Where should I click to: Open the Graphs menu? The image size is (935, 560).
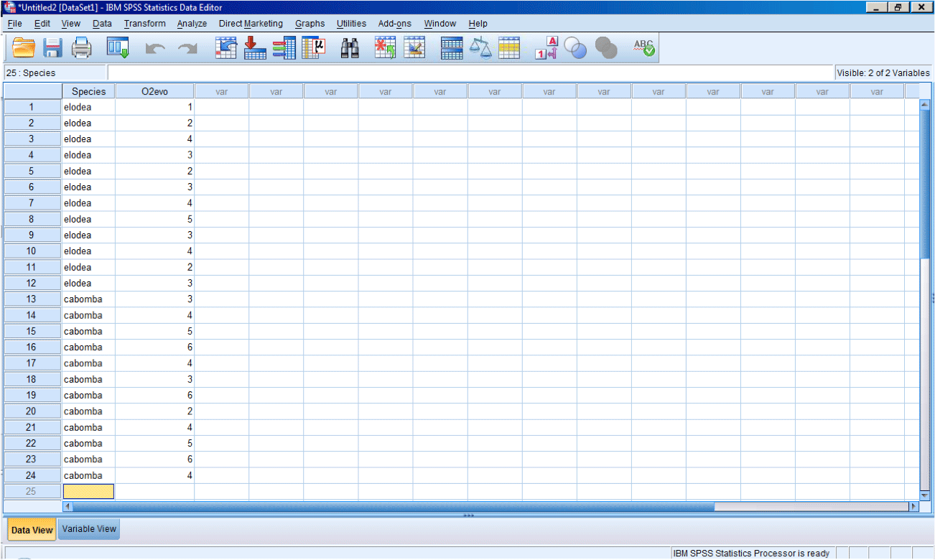click(310, 24)
